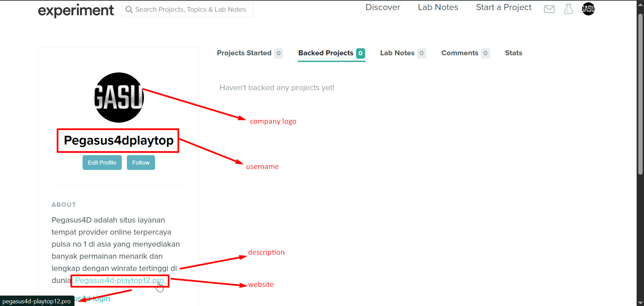644x306 pixels.
Task: Open the Pegasus4d-playtop12.pro website link
Action: pos(119,281)
